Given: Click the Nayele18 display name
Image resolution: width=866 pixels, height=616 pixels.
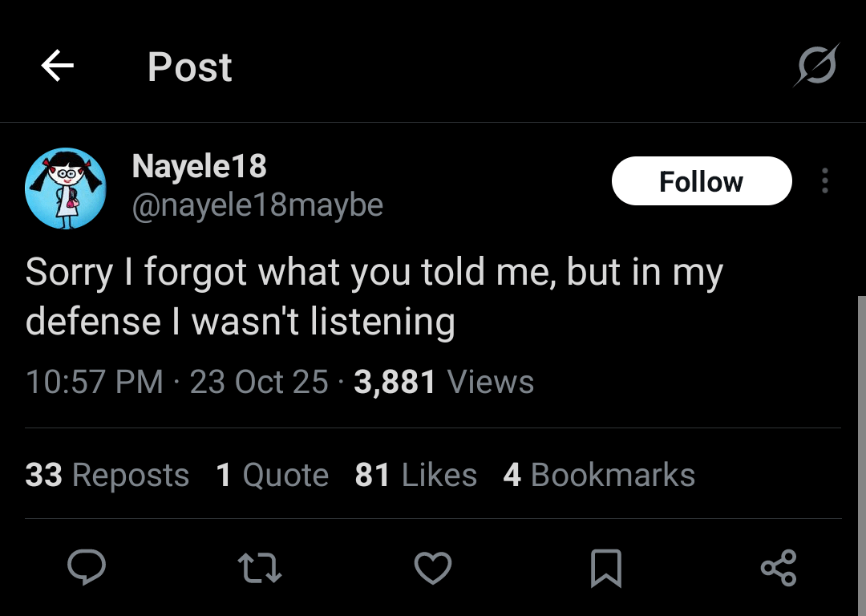Looking at the screenshot, I should click(199, 167).
